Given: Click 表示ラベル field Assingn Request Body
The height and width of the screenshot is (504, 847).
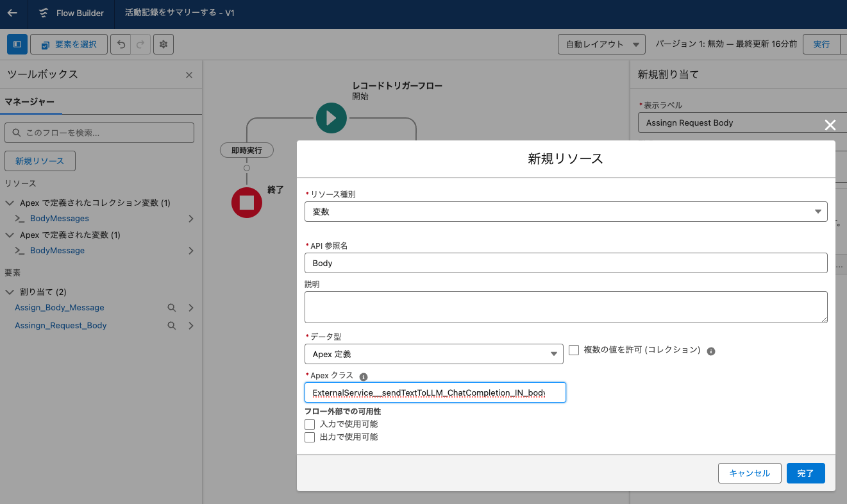Looking at the screenshot, I should (742, 122).
